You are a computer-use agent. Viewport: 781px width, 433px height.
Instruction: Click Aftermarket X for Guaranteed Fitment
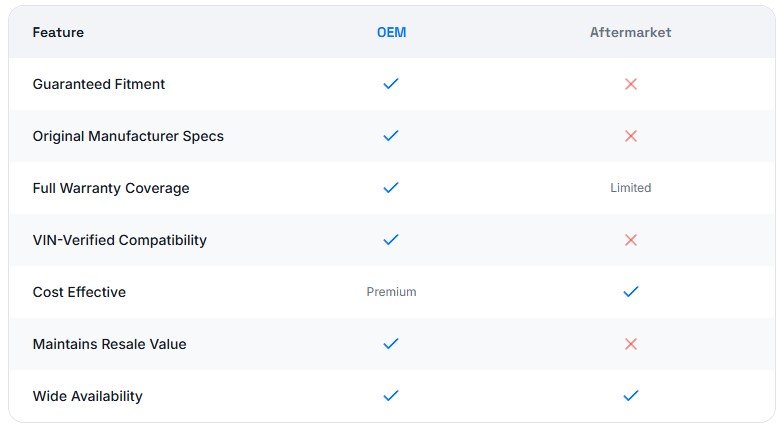(x=630, y=84)
